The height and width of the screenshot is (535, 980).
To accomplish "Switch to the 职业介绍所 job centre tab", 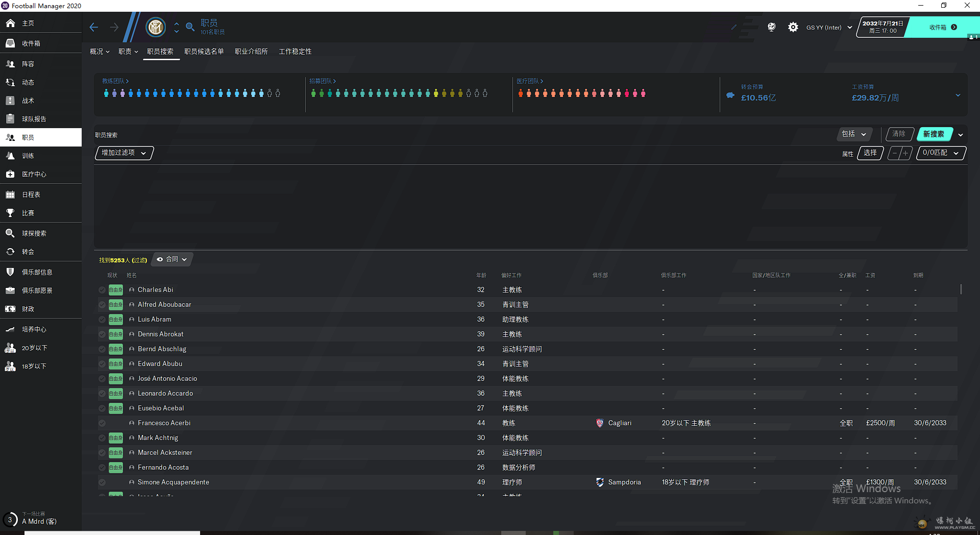I will tap(251, 52).
